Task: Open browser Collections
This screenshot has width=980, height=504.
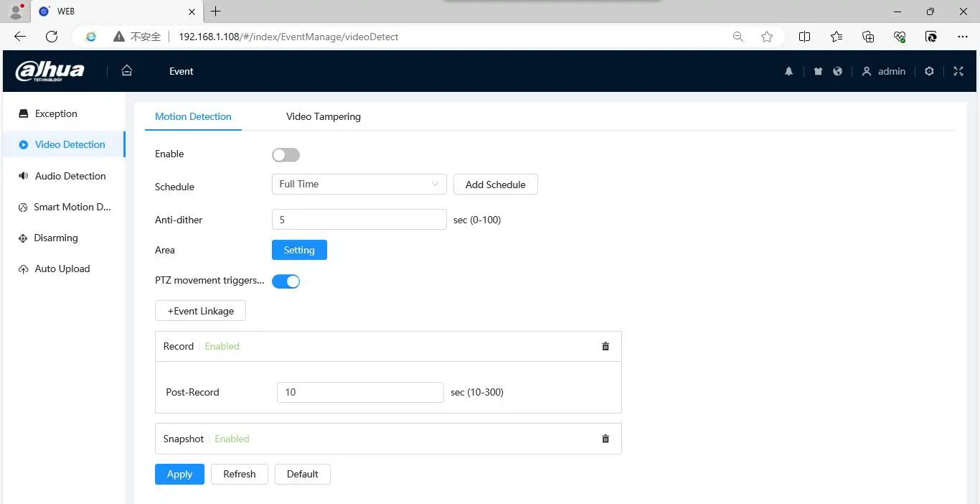Action: pyautogui.click(x=868, y=37)
